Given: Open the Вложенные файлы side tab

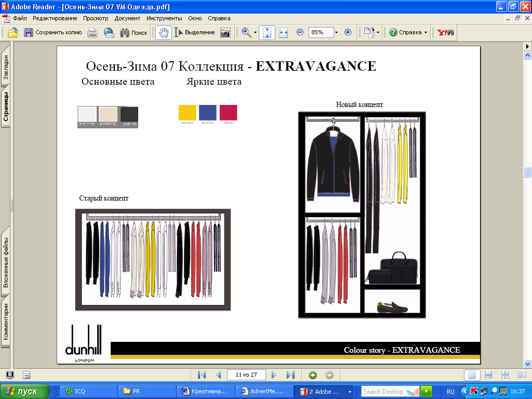Looking at the screenshot, I should click(6, 262).
